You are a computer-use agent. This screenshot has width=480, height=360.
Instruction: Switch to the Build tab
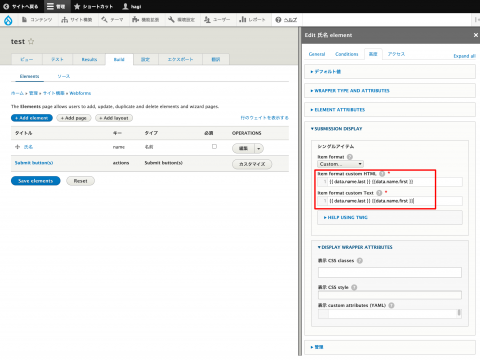[119, 59]
